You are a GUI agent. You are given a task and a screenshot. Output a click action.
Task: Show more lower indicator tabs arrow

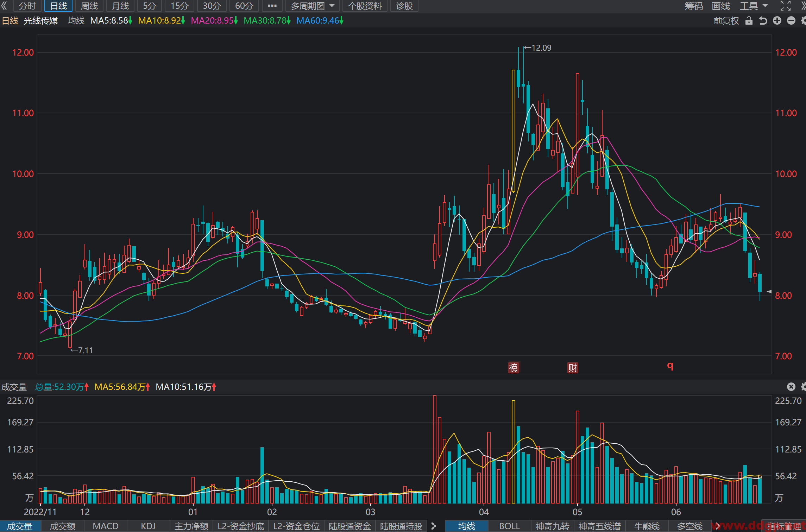point(434,526)
